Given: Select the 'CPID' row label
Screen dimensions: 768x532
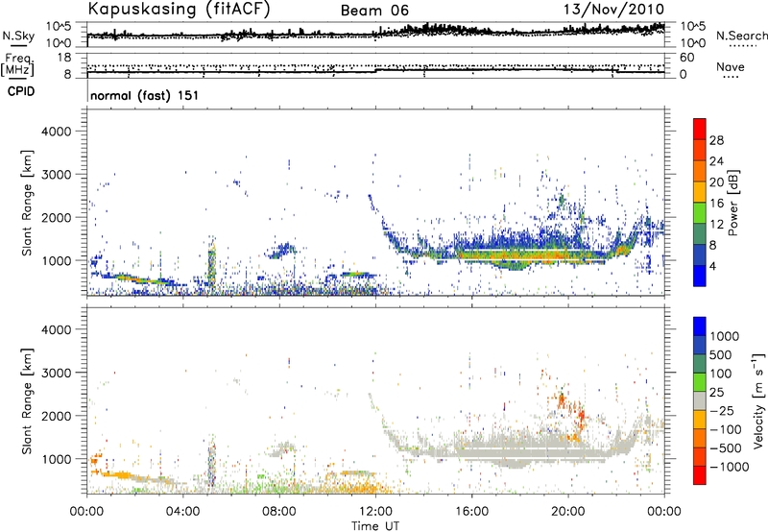Looking at the screenshot, I should [x=21, y=91].
